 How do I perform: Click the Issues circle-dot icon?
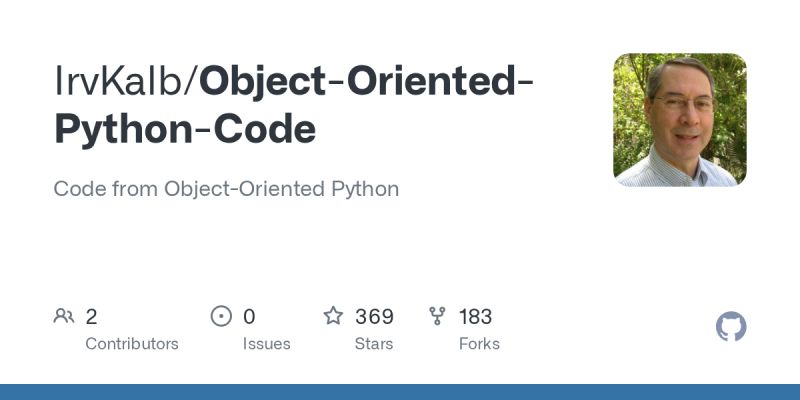coord(221,317)
